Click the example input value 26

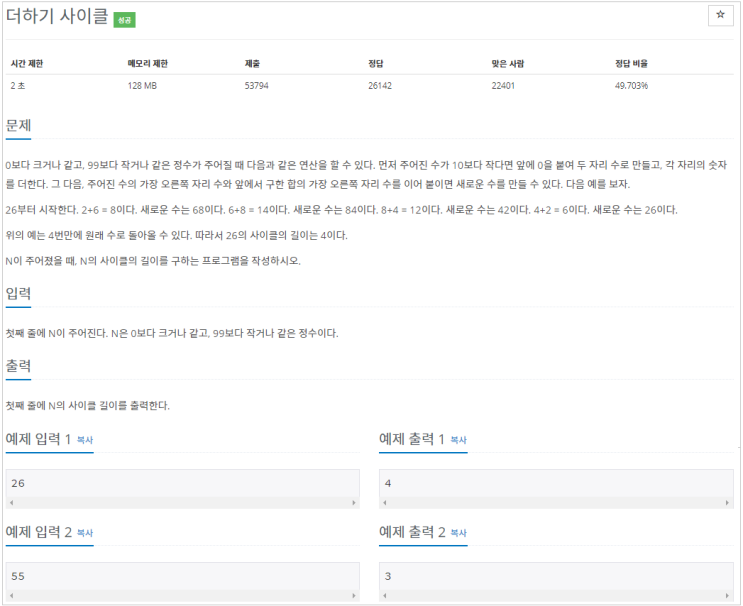(x=18, y=483)
